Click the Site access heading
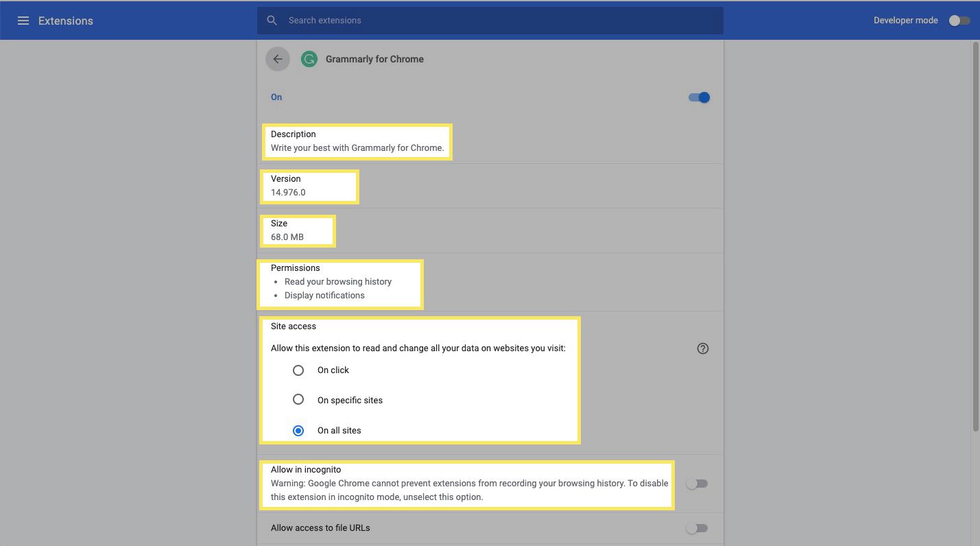 pos(294,327)
